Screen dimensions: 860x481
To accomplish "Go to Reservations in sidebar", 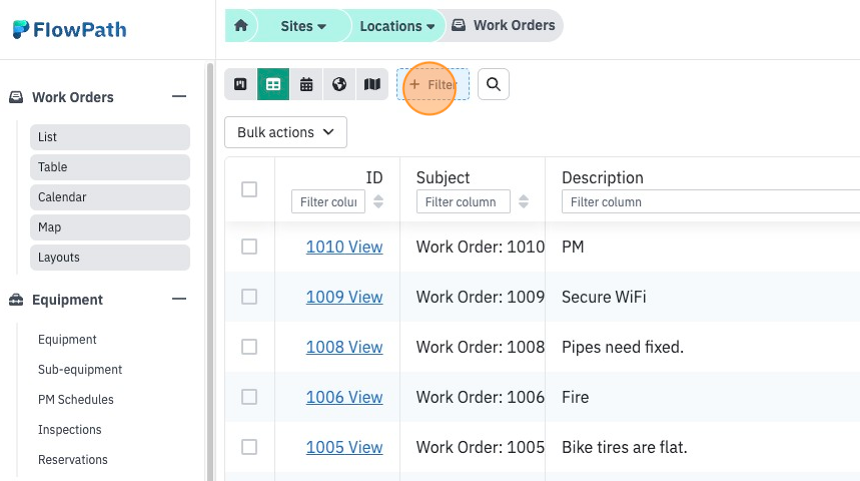I will [72, 460].
